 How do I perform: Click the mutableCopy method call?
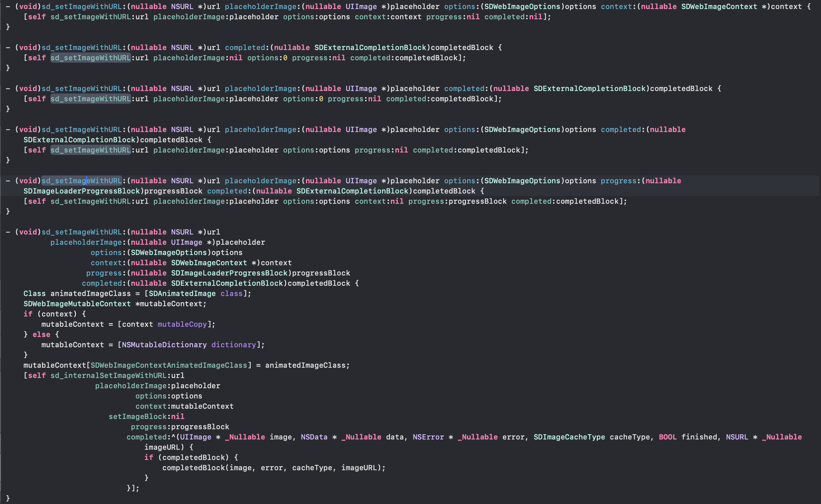tap(182, 324)
